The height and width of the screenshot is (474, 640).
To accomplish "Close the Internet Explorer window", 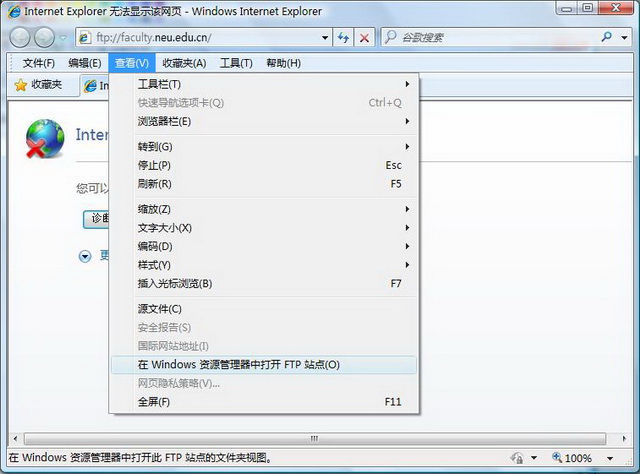I will (616, 8).
